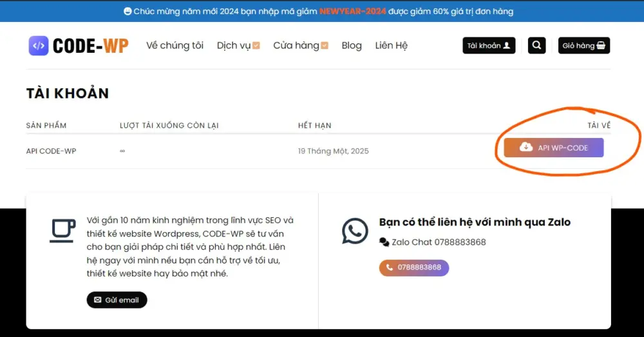This screenshot has height=337, width=644.
Task: Download the API WP-CODE file
Action: point(554,148)
